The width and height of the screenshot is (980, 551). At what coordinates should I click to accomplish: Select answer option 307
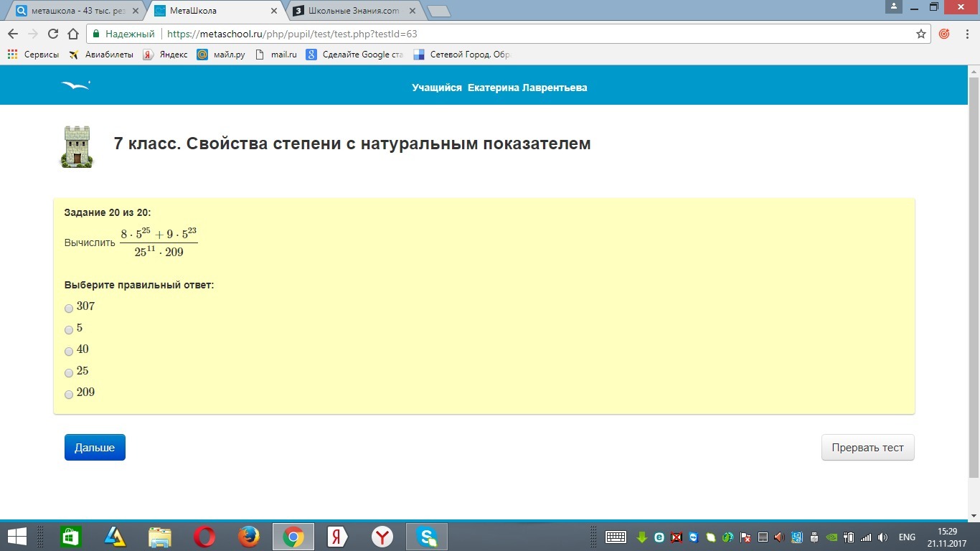tap(69, 309)
